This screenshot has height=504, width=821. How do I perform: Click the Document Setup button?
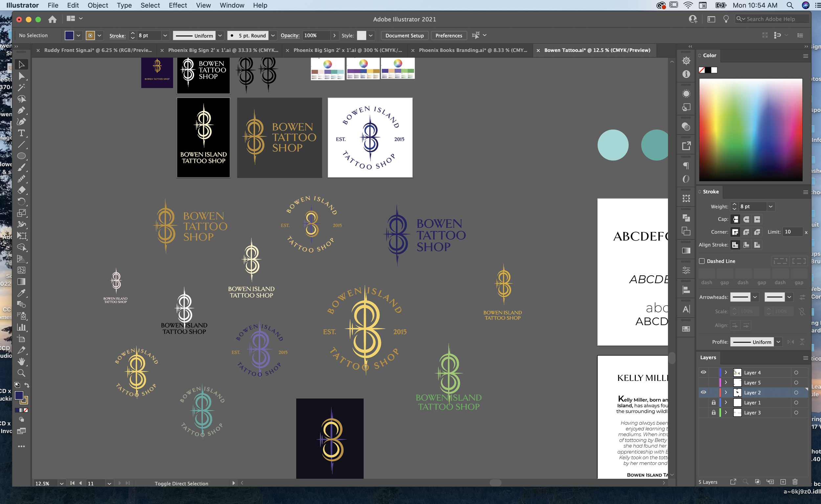click(x=404, y=35)
